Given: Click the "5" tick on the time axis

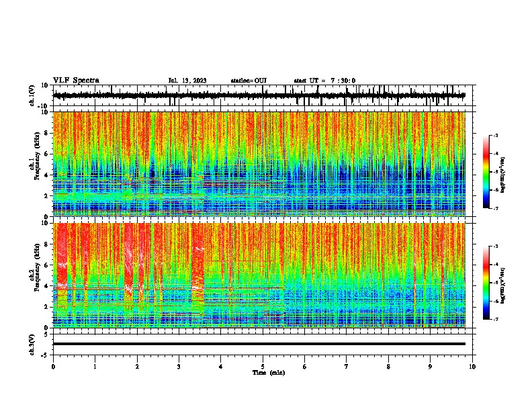Looking at the screenshot, I should tap(263, 367).
